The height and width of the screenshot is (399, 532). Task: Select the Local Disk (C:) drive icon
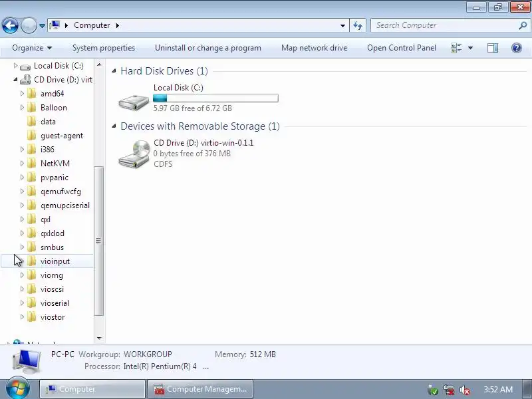click(x=134, y=102)
